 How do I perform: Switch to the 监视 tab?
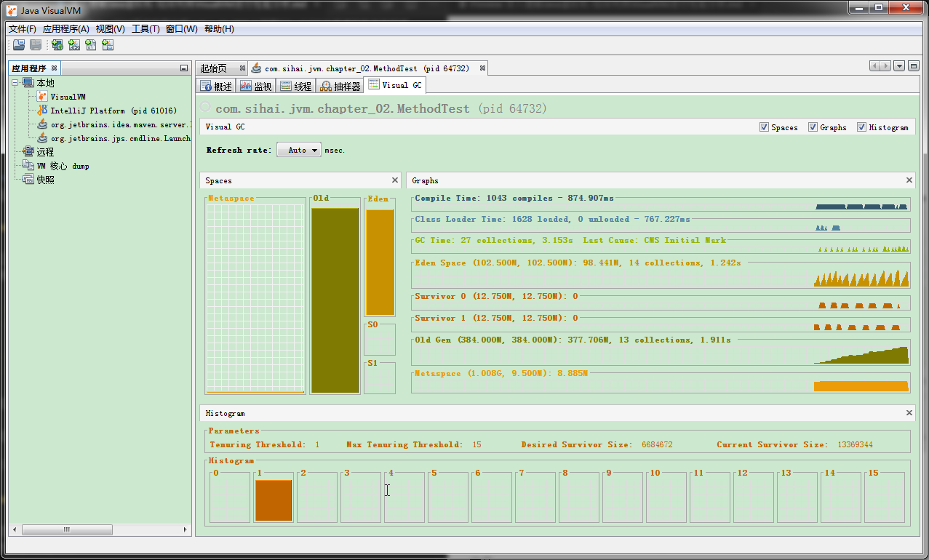[255, 87]
